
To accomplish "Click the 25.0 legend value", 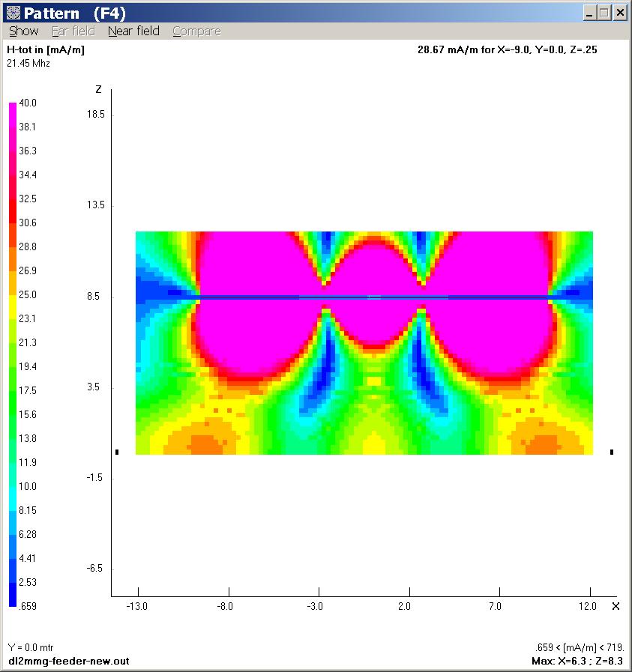I will tap(28, 295).
